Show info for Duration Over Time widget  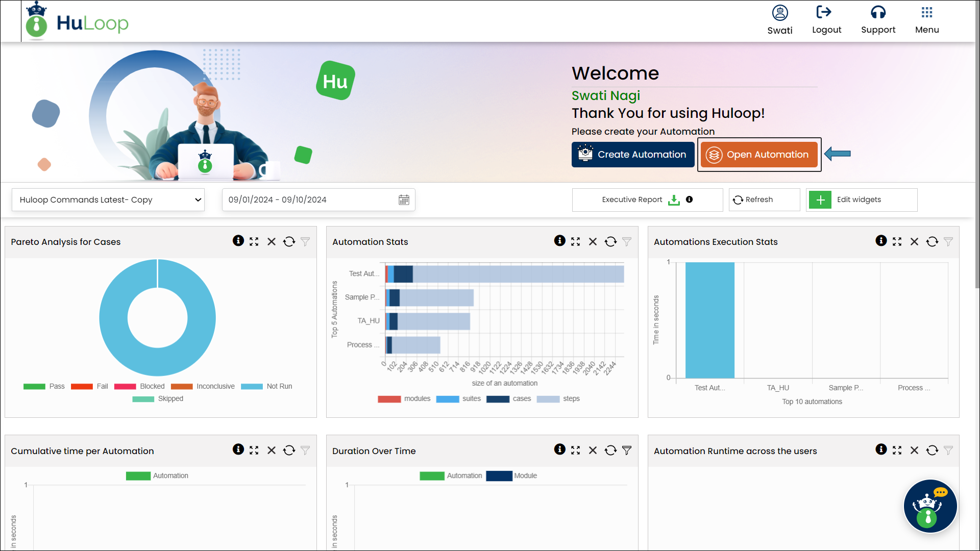tap(559, 449)
